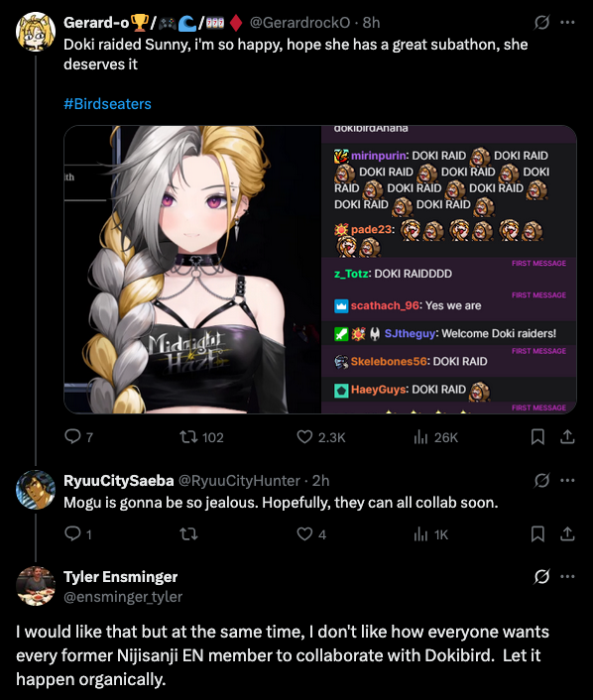Open the attached stream screenshot image

tap(320, 270)
